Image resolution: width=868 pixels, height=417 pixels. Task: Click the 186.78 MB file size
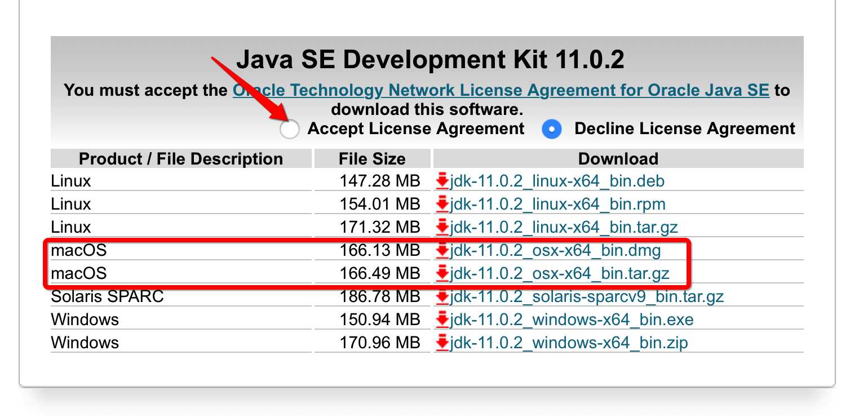[x=380, y=296]
